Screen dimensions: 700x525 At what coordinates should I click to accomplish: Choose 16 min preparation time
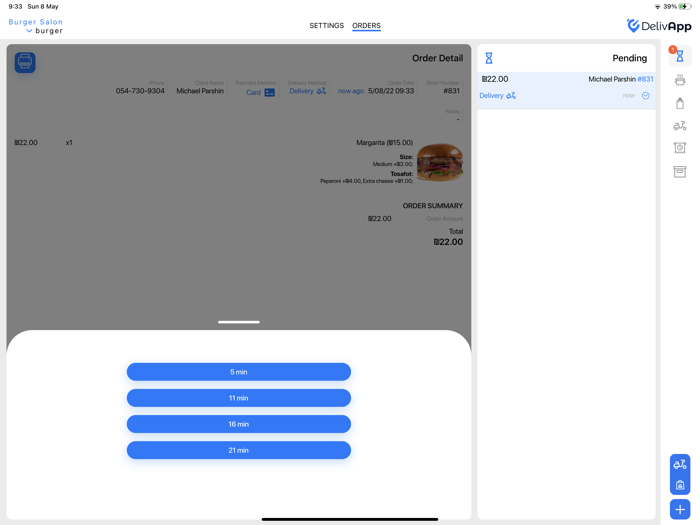click(x=238, y=424)
